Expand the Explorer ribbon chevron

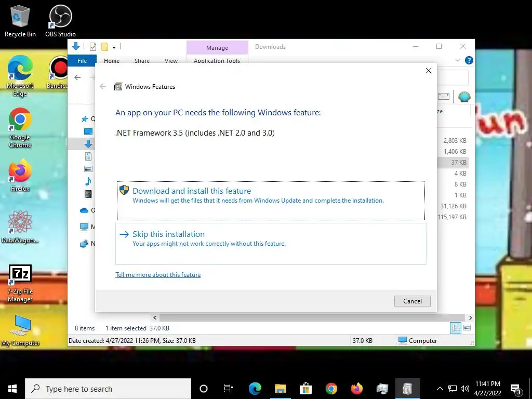[458, 60]
